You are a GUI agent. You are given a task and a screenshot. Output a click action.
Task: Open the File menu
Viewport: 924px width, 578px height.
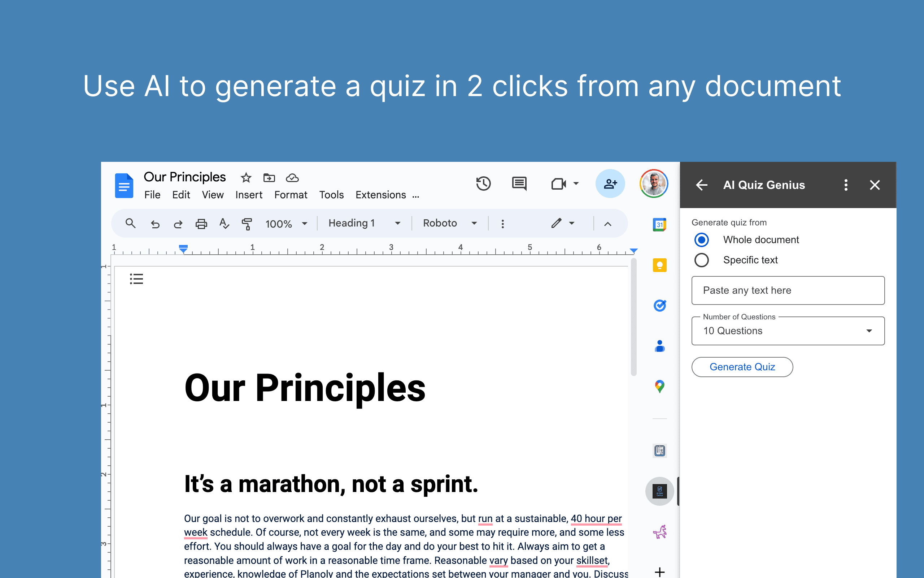click(x=152, y=195)
